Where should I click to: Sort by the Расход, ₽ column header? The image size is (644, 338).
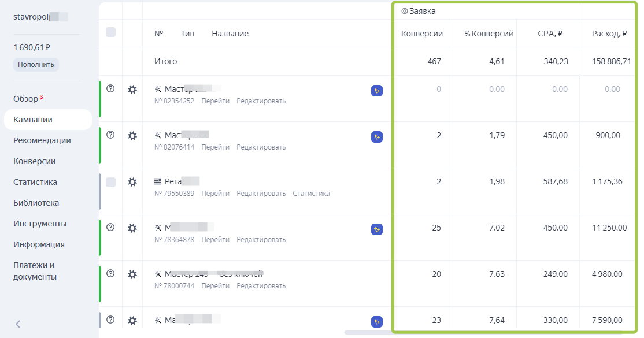609,34
